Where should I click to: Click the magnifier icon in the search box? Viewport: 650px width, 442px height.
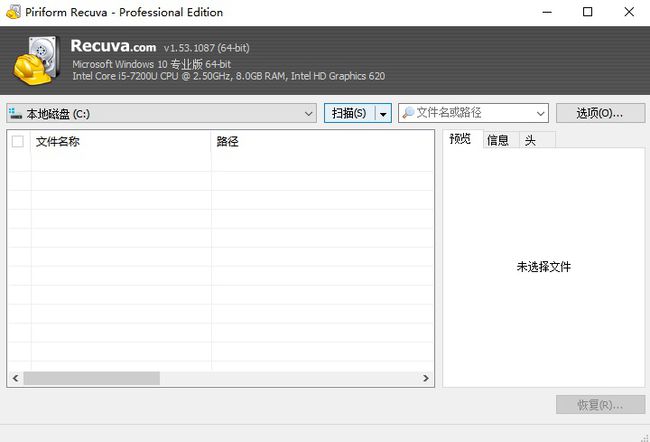click(x=408, y=113)
